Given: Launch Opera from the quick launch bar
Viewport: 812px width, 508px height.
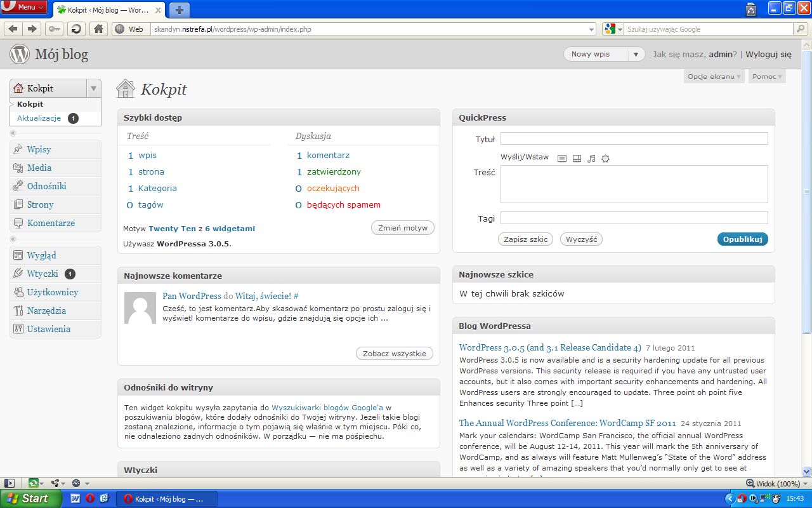Looking at the screenshot, I should (x=90, y=498).
